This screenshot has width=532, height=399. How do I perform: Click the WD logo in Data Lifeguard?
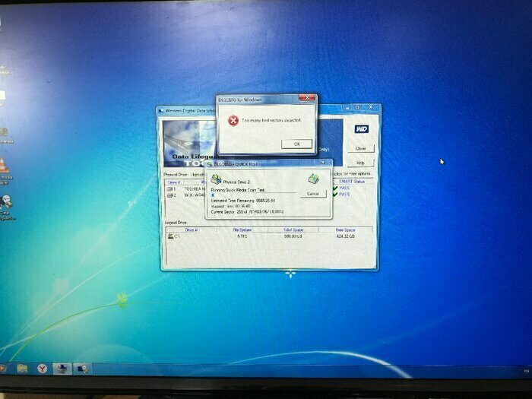(x=361, y=128)
